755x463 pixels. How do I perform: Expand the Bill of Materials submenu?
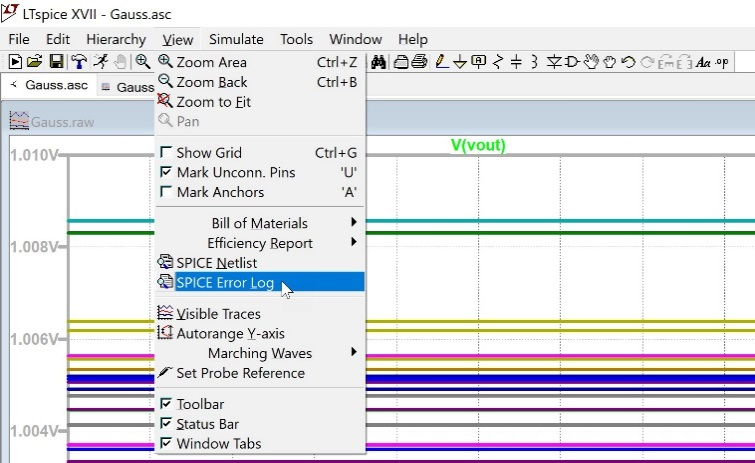260,223
